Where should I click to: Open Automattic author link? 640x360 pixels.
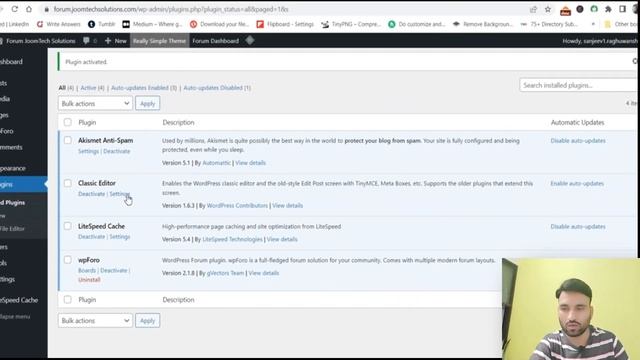click(217, 163)
